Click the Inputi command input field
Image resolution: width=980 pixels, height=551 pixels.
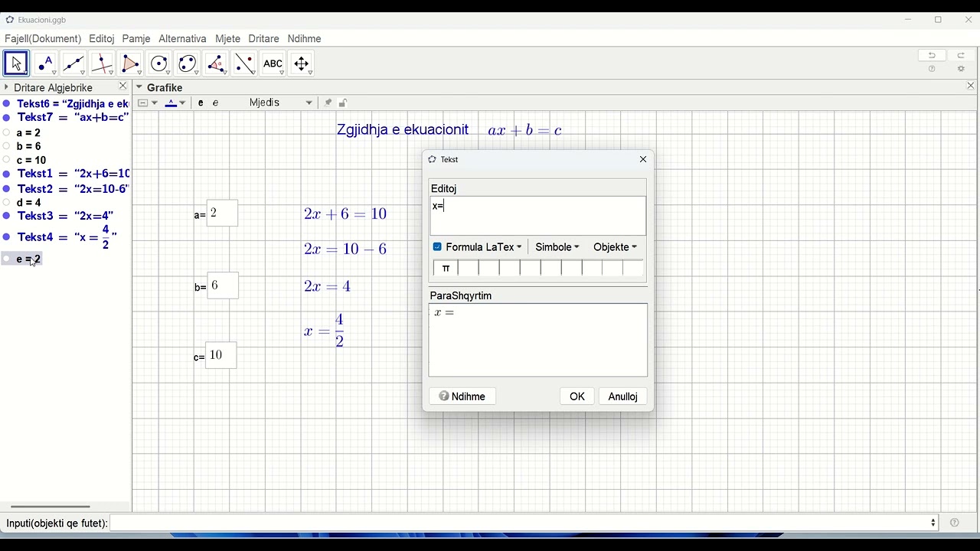point(524,523)
